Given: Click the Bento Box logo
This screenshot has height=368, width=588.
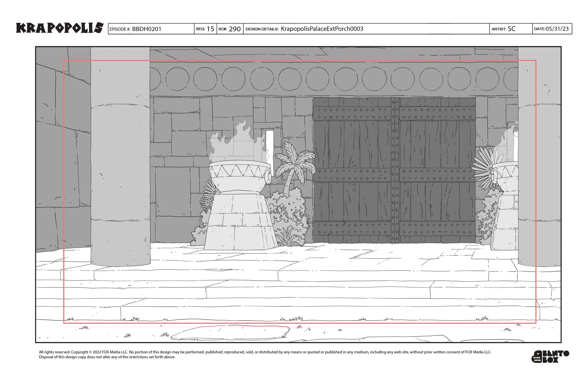Looking at the screenshot, I should pyautogui.click(x=550, y=356).
